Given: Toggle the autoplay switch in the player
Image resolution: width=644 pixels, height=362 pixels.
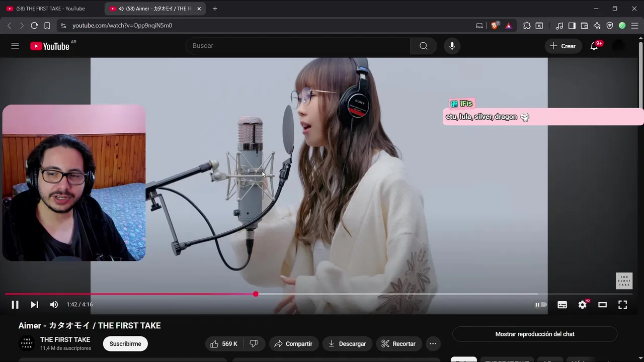Looking at the screenshot, I should point(541,305).
